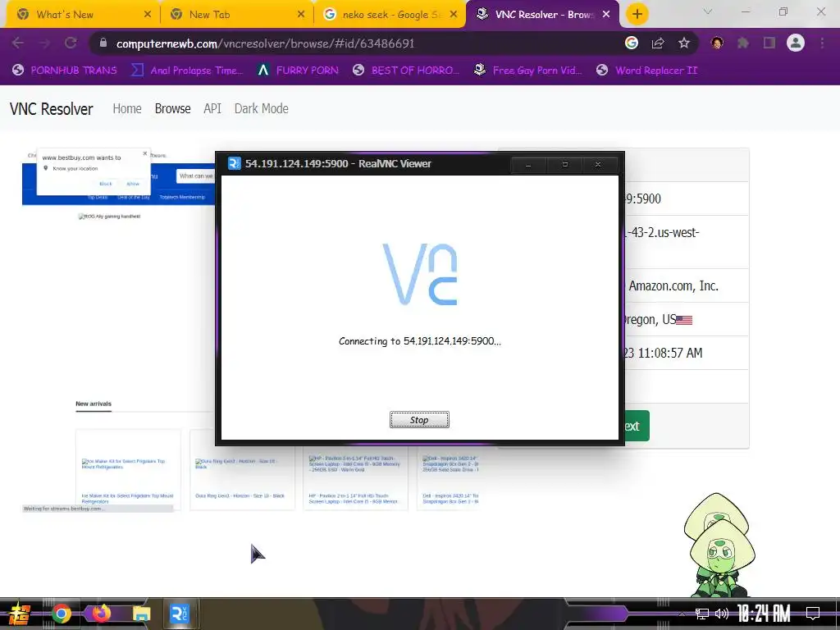The height and width of the screenshot is (630, 840).
Task: Minimize the RealVNC Viewer window
Action: [x=528, y=165]
